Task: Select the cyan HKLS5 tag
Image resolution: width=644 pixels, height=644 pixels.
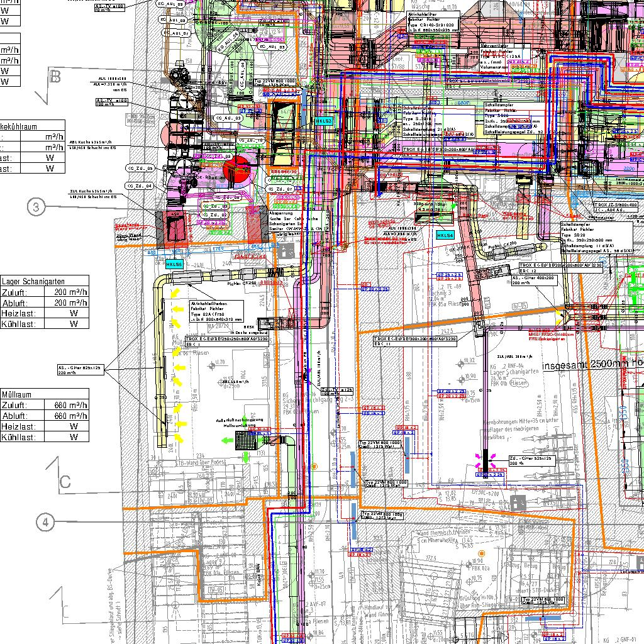Action: click(175, 265)
